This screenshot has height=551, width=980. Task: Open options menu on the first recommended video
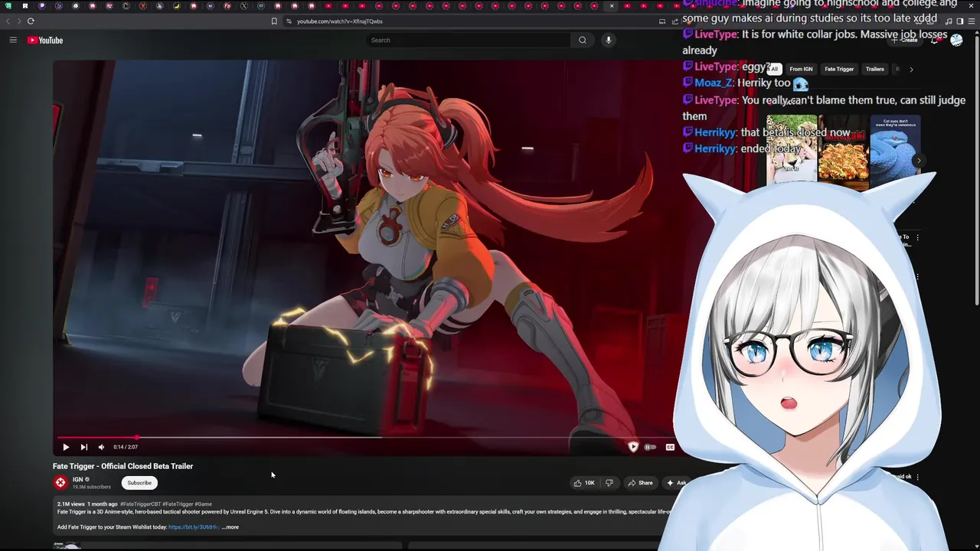point(917,237)
